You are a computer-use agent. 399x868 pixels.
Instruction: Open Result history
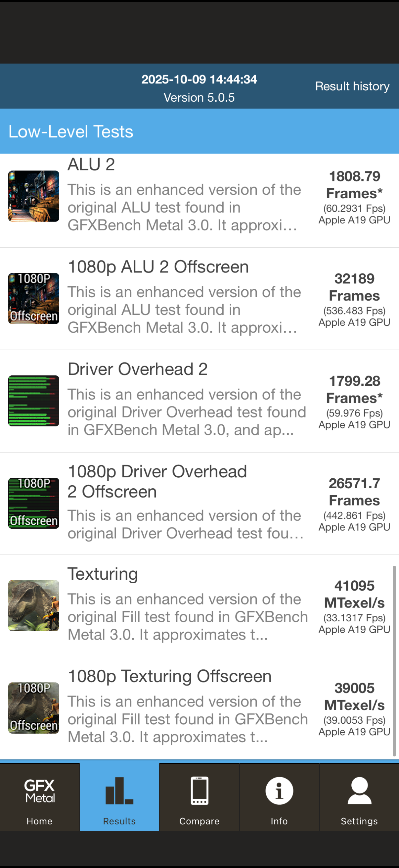click(x=352, y=86)
